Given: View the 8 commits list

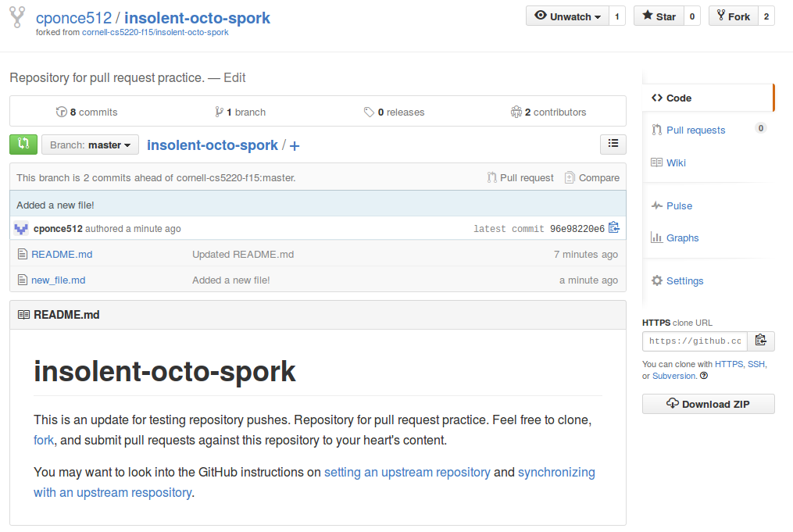Looking at the screenshot, I should point(87,112).
